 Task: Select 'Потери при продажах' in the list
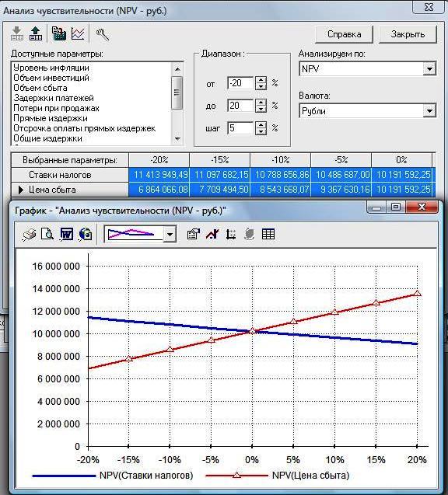56,108
